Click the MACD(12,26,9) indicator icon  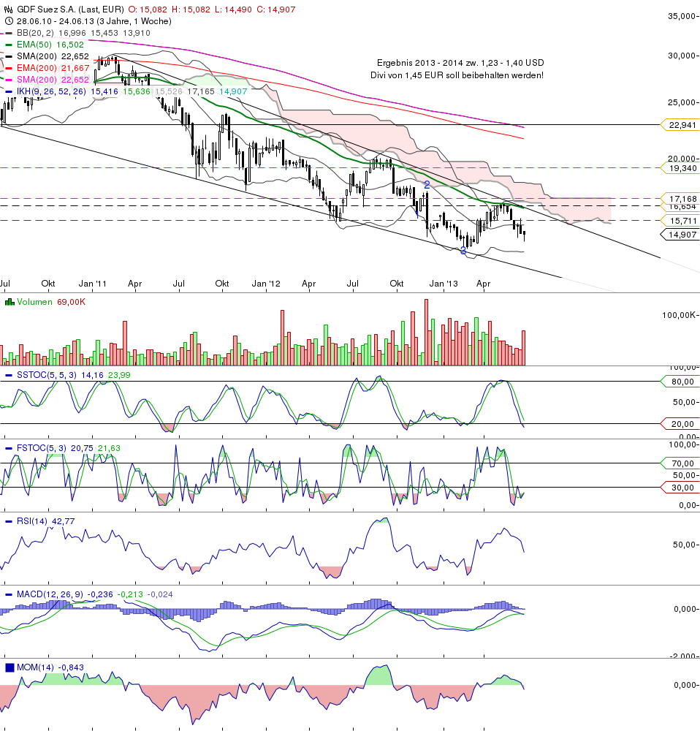(x=9, y=595)
